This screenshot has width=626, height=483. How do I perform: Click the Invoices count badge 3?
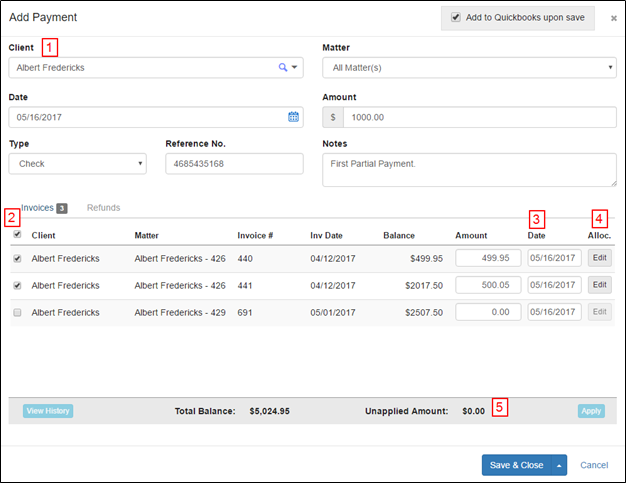(62, 208)
